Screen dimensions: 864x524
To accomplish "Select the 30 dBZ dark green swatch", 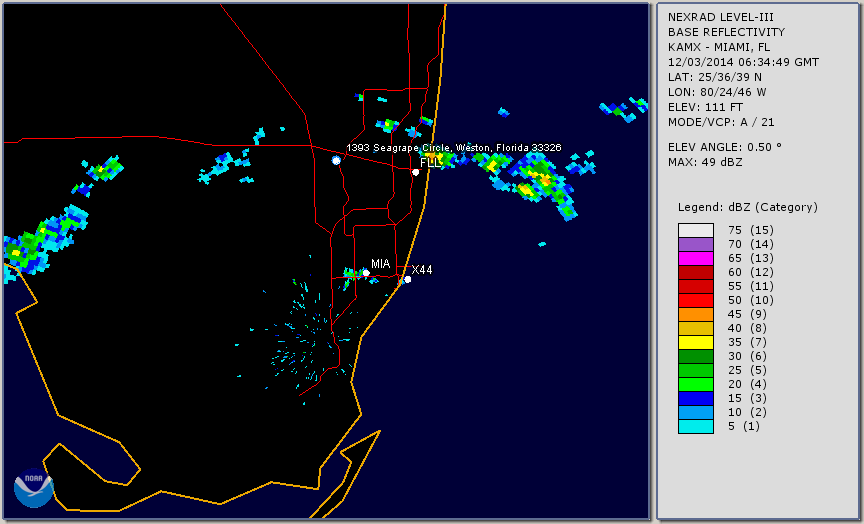I will coord(695,356).
